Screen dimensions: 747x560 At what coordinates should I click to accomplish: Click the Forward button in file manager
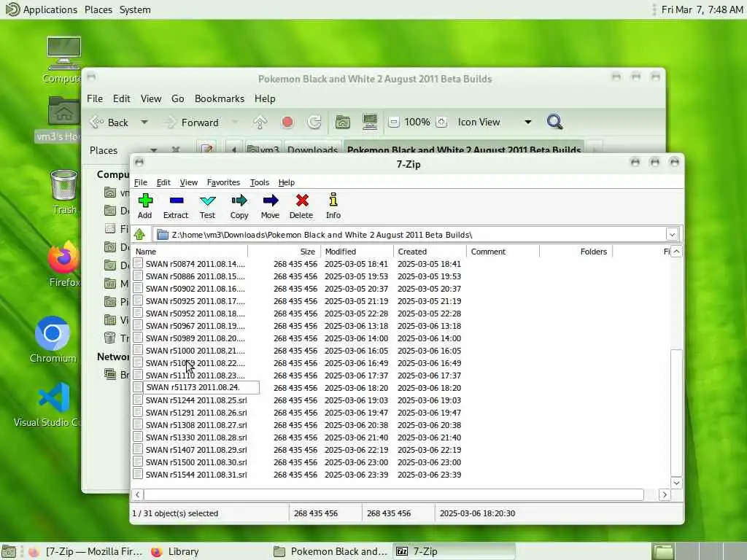192,122
